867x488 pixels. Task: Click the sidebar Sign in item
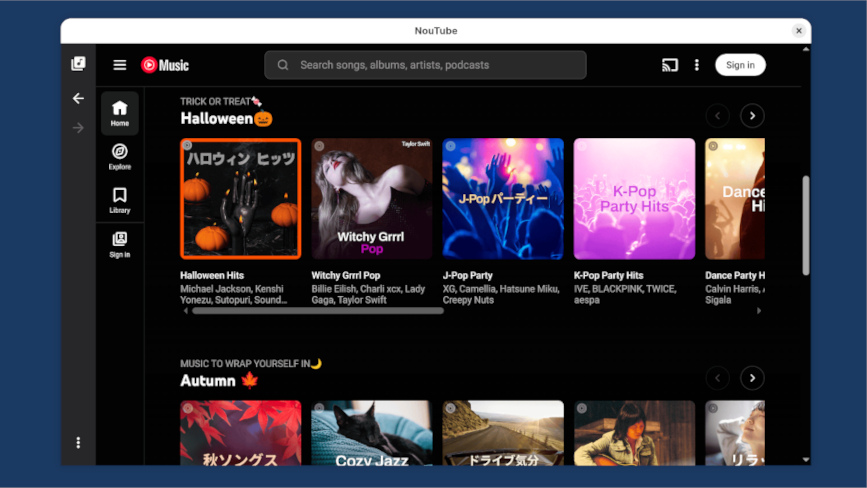[x=120, y=244]
